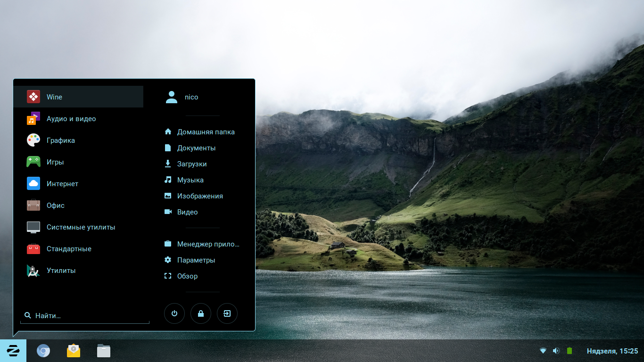Launch Менеджер приложений (software manager)
The image size is (644, 362).
[x=202, y=244]
